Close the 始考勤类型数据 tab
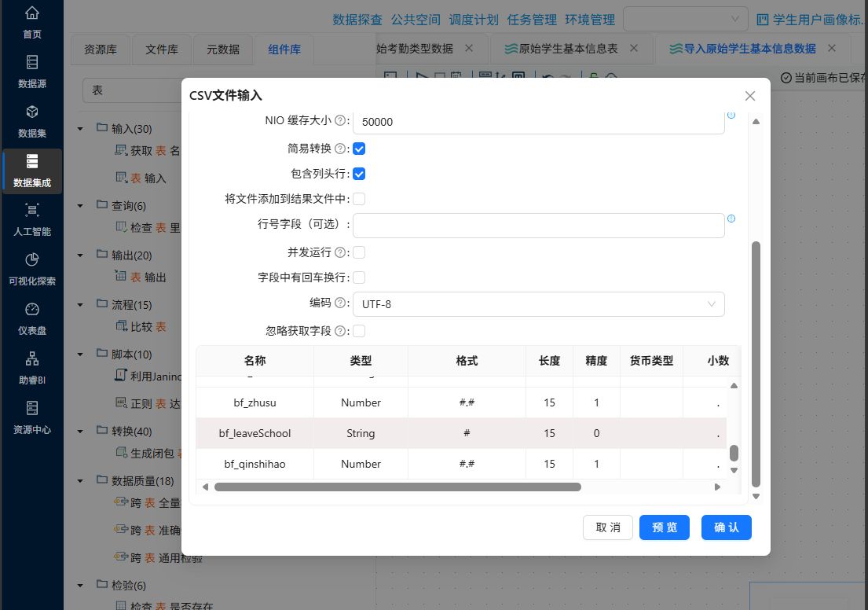 pos(469,48)
